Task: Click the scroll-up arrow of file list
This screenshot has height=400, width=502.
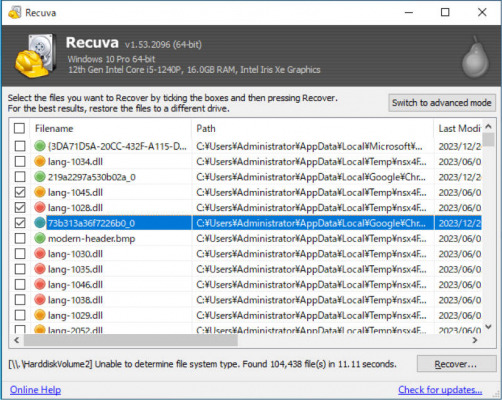Action: point(488,127)
